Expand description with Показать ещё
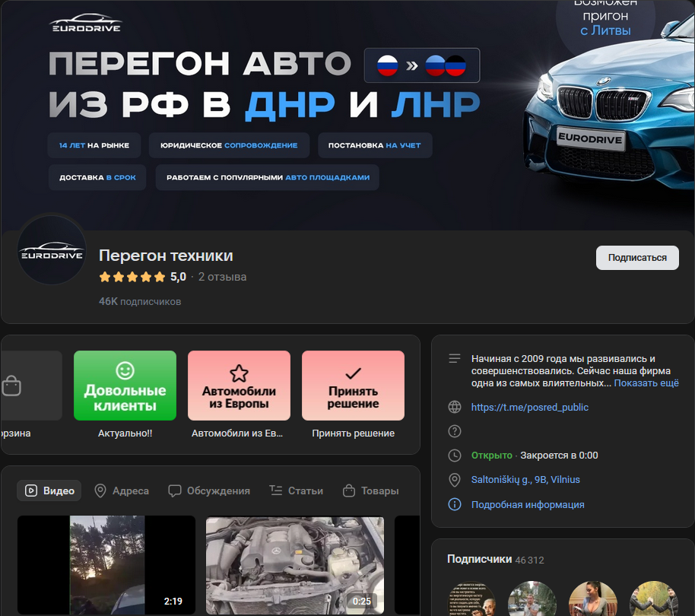The image size is (695, 616). pos(646,383)
